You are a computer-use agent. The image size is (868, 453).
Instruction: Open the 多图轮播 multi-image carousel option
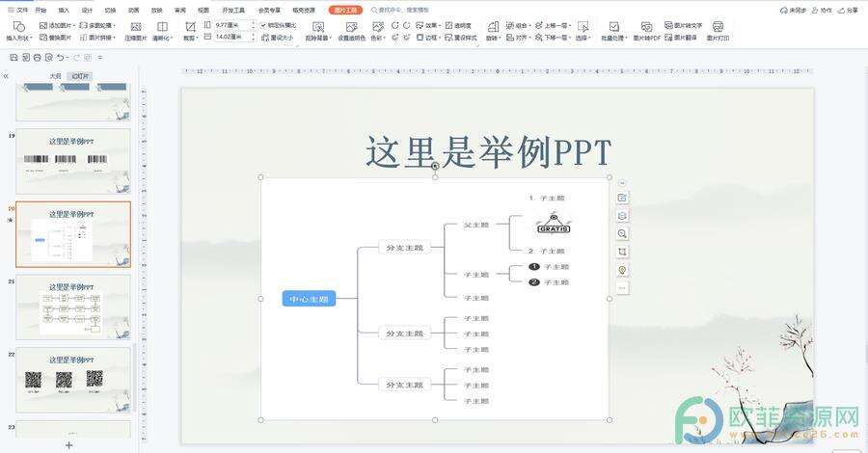pyautogui.click(x=96, y=25)
